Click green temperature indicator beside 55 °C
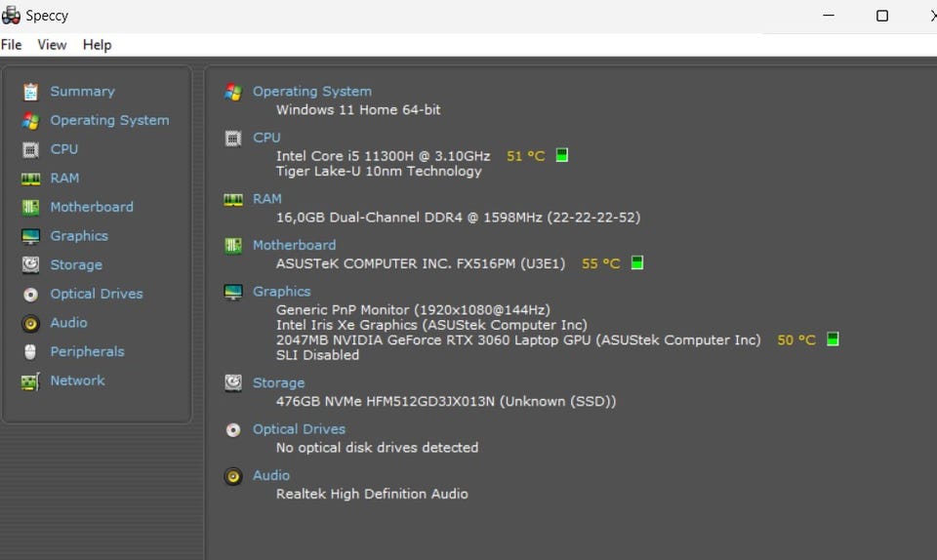The width and height of the screenshot is (937, 560). click(637, 262)
